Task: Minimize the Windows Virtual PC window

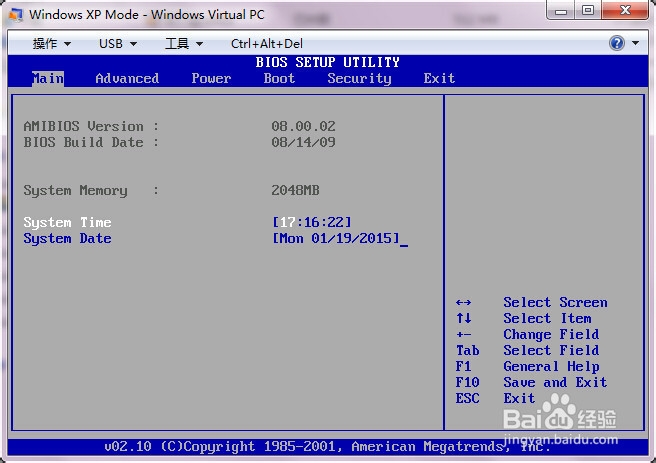Action: [x=561, y=10]
